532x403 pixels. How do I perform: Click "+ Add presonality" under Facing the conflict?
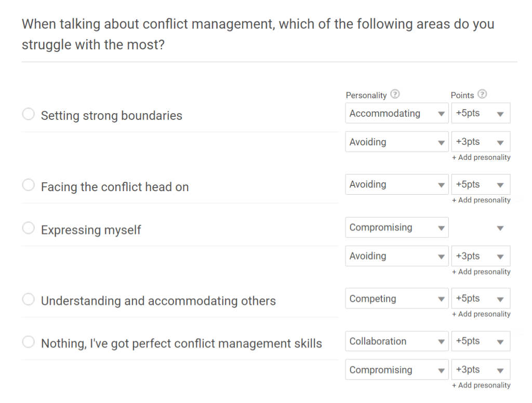coord(481,200)
